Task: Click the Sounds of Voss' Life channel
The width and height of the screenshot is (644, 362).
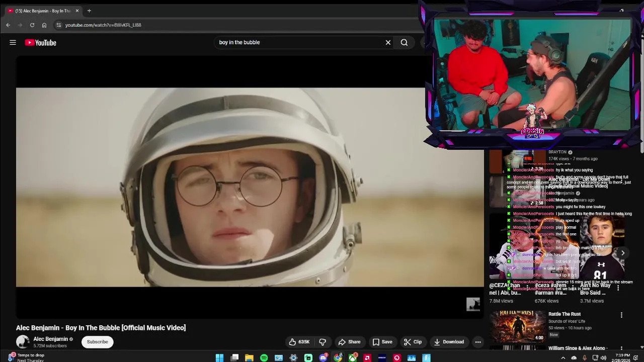Action: [567, 321]
